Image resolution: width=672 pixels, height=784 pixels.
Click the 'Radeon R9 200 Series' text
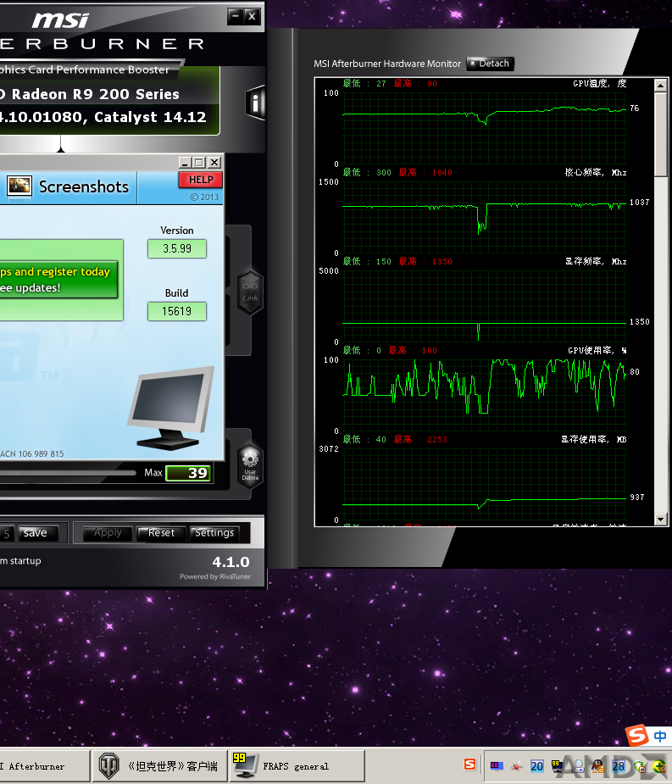pyautogui.click(x=95, y=94)
